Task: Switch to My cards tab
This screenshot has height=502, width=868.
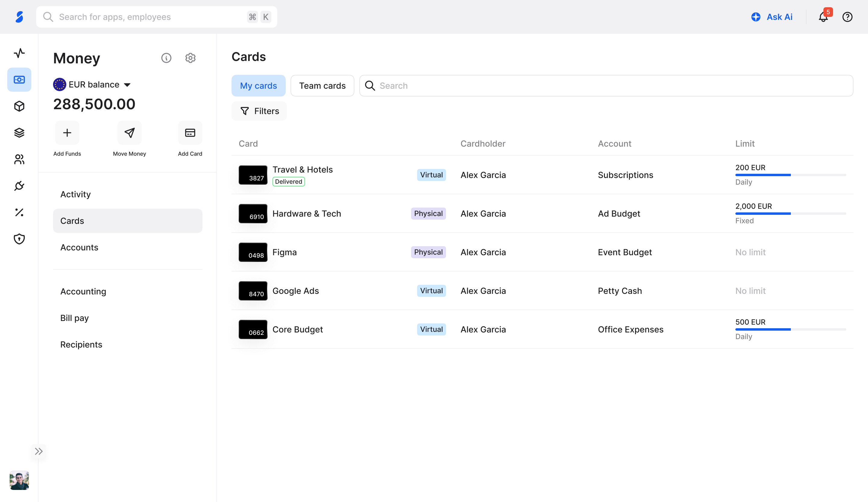Action: pos(258,85)
